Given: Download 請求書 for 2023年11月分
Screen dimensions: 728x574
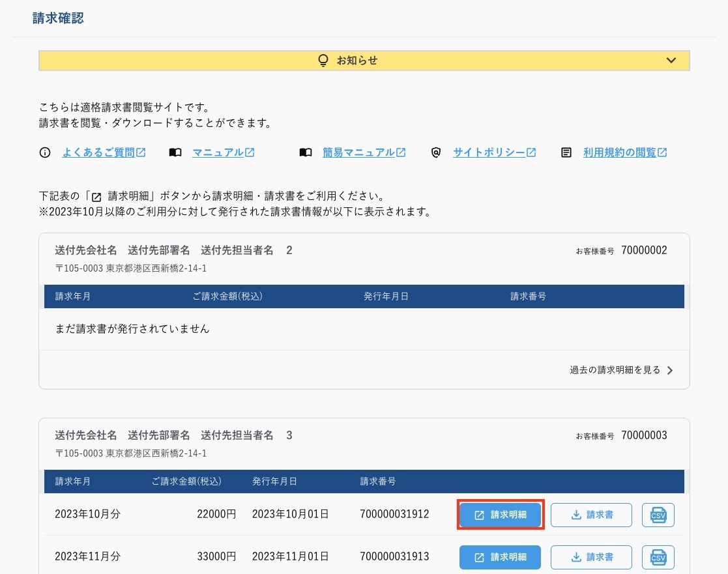Looking at the screenshot, I should [x=591, y=557].
